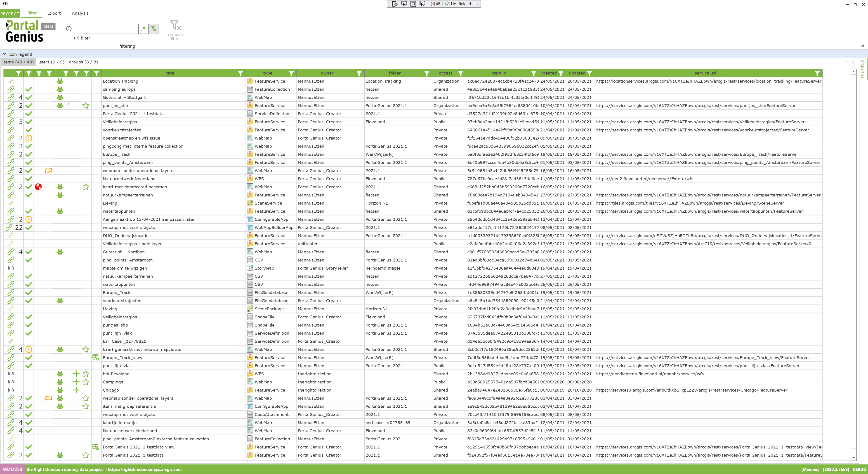Activate the Select Element debug tool
Screen dimensions: 868x474
click(x=404, y=4)
